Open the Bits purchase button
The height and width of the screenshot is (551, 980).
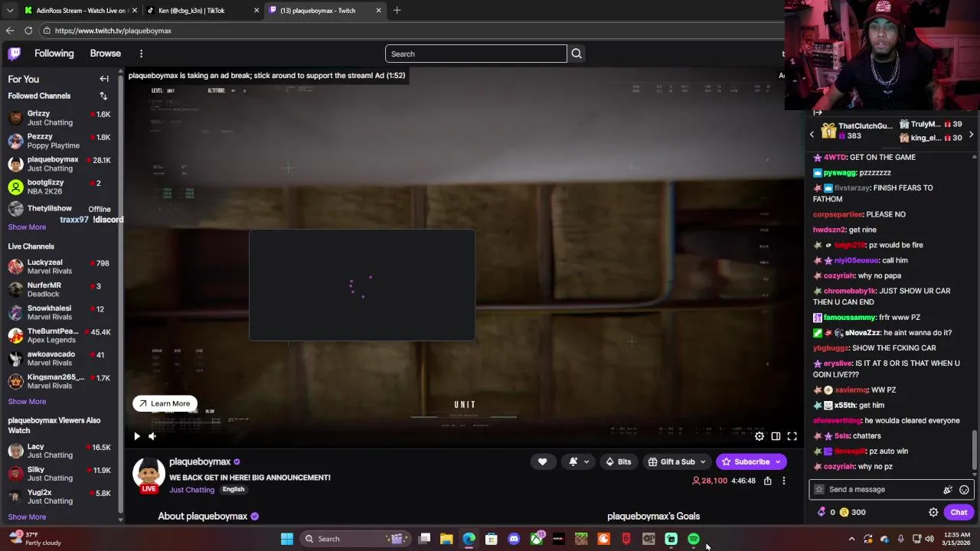tap(618, 461)
